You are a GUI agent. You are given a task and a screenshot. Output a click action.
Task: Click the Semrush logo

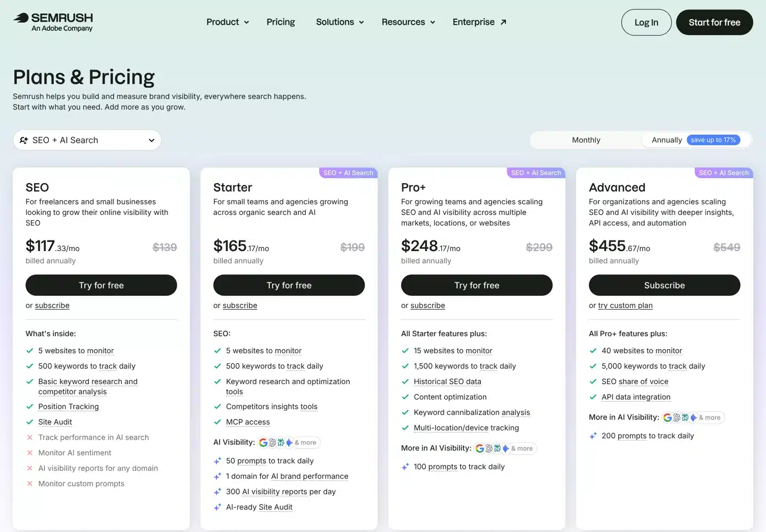(x=53, y=22)
